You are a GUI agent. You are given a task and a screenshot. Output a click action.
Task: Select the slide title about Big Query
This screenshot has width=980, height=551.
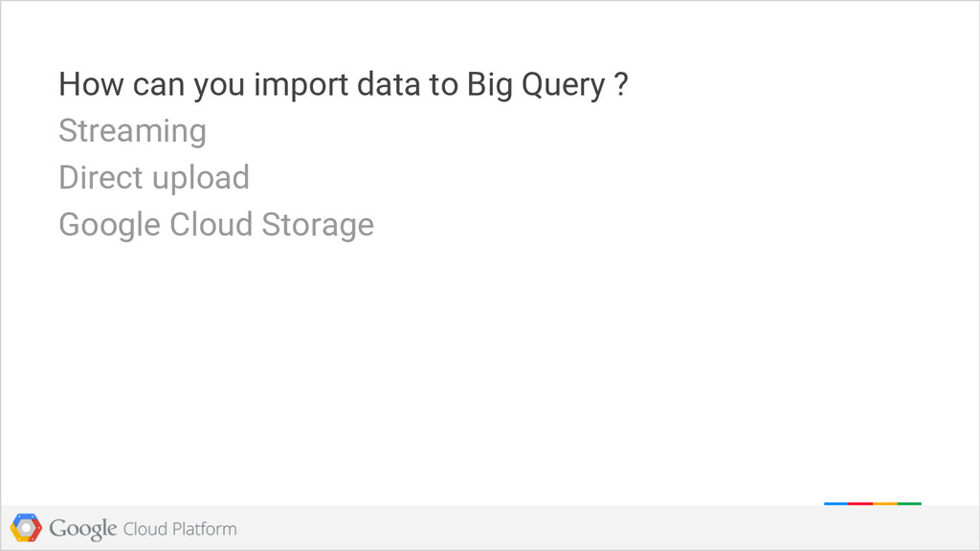(x=344, y=84)
